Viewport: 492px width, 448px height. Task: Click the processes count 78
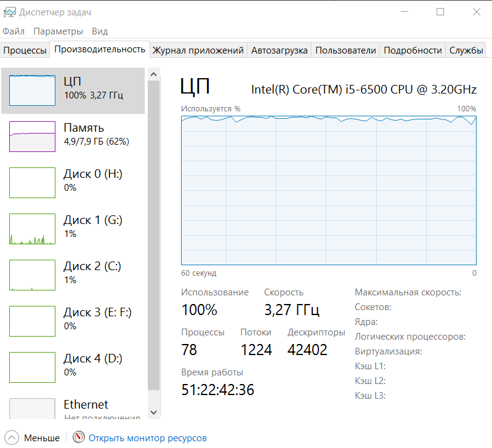(189, 350)
